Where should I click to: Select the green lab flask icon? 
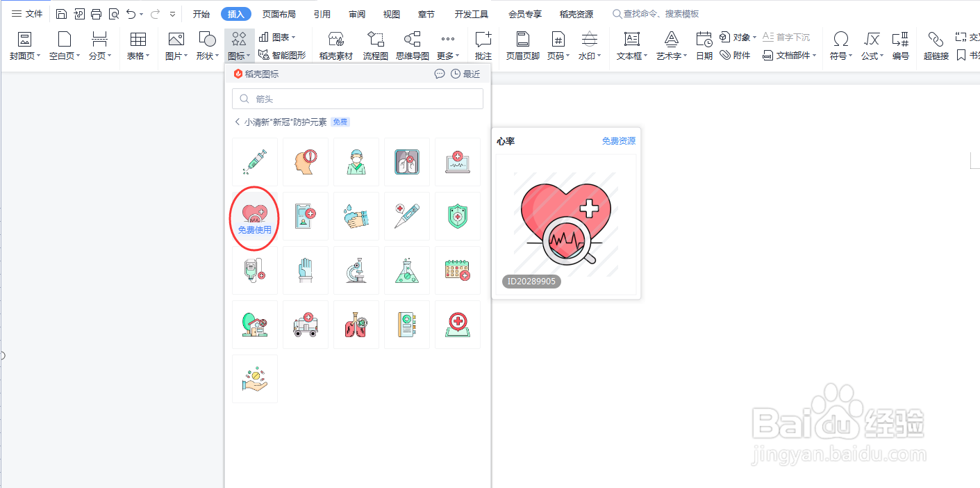407,270
